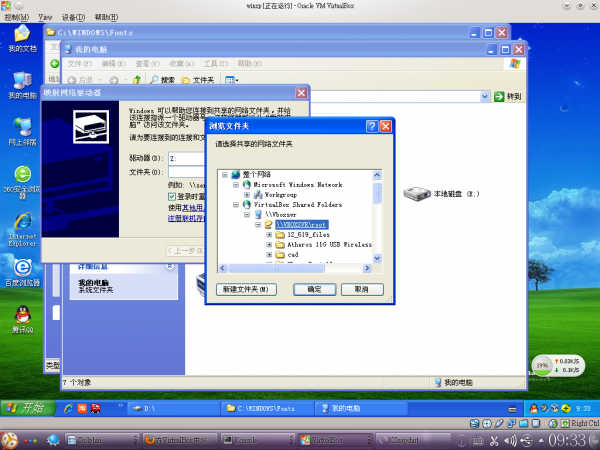Expand the 12_619_files folder node
Image resolution: width=600 pixels, height=450 pixels.
pos(269,235)
